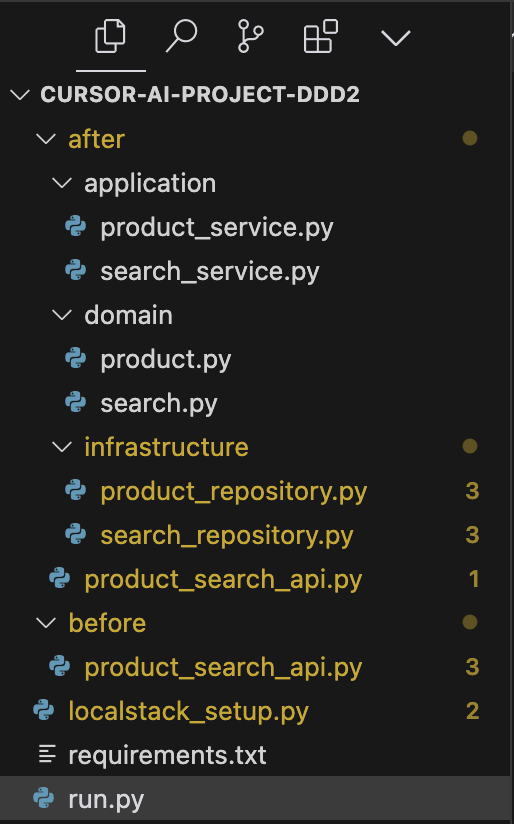
Task: Open product_repository.py with 3 problems
Action: click(233, 491)
